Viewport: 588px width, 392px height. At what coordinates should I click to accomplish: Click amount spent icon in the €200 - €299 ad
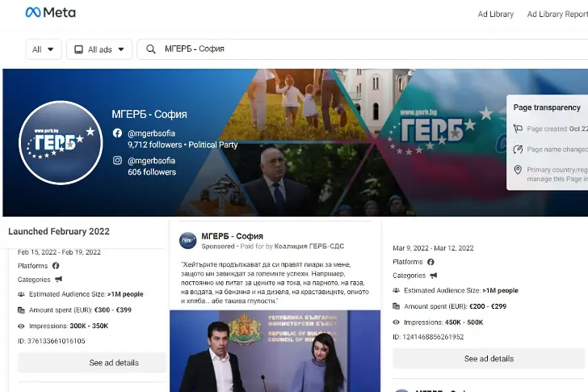coord(396,306)
